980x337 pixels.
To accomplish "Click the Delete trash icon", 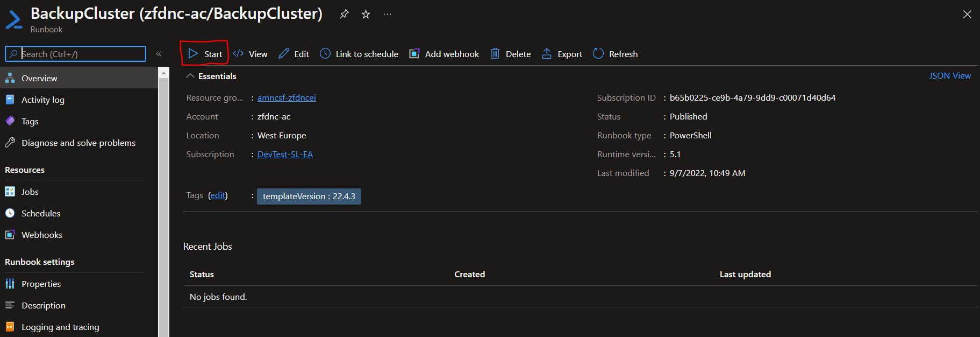I will tap(495, 54).
